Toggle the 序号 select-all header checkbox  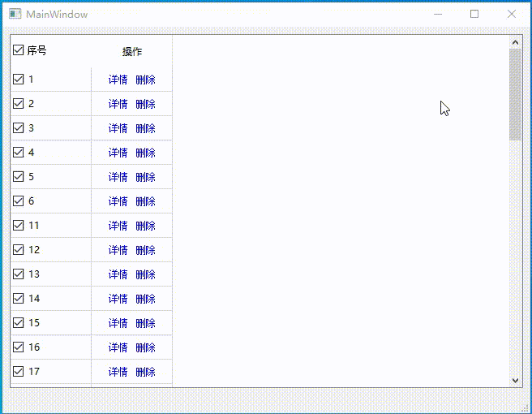click(19, 50)
